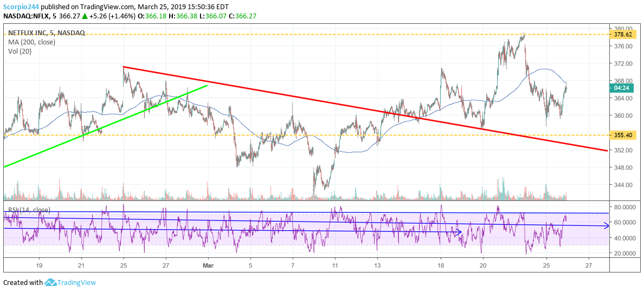This screenshot has width=644, height=292.
Task: Click the 372.00 price axis label
Action: (x=623, y=64)
